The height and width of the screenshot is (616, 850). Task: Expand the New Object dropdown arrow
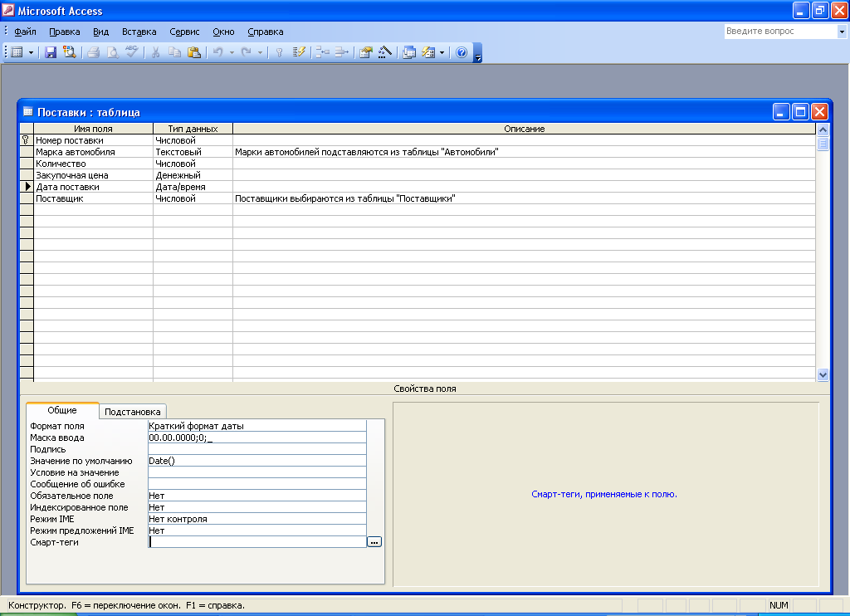442,52
